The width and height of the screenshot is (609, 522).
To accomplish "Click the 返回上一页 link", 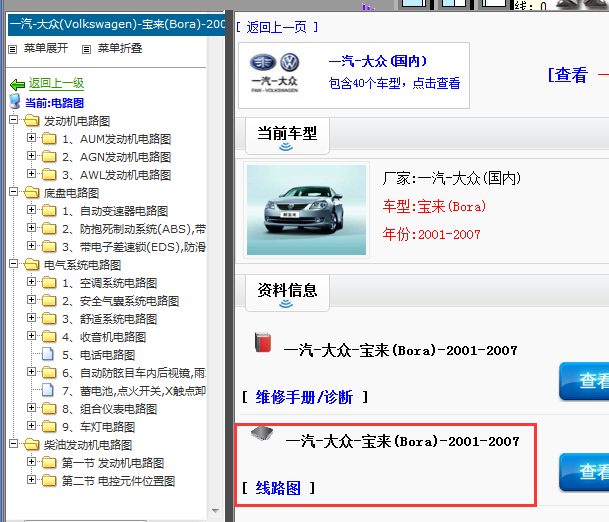I will click(x=276, y=27).
